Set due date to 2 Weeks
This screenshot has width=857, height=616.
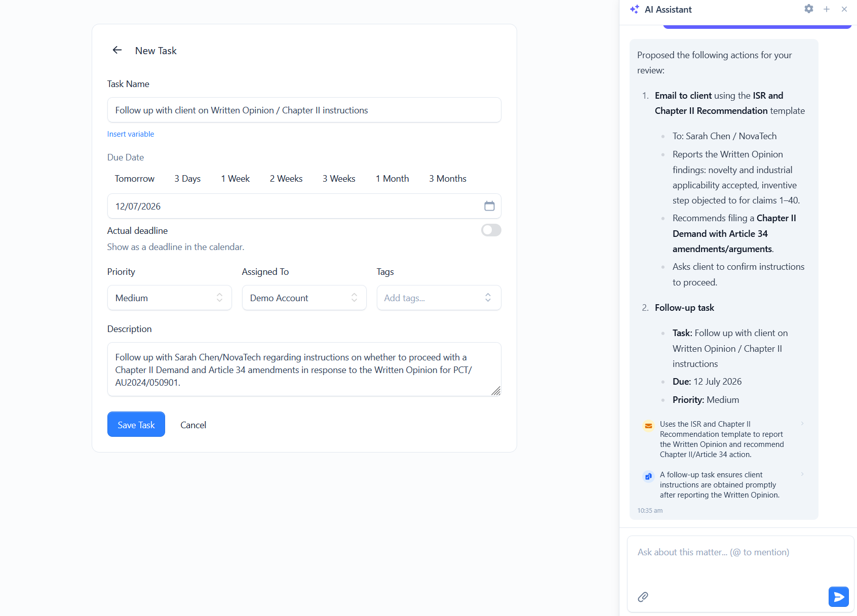click(286, 179)
